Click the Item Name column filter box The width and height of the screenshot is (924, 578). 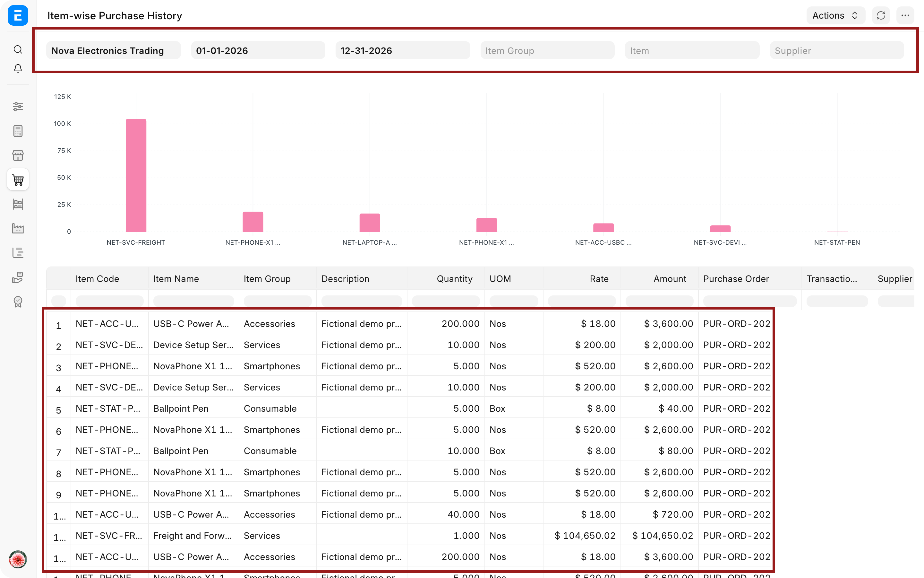point(193,301)
